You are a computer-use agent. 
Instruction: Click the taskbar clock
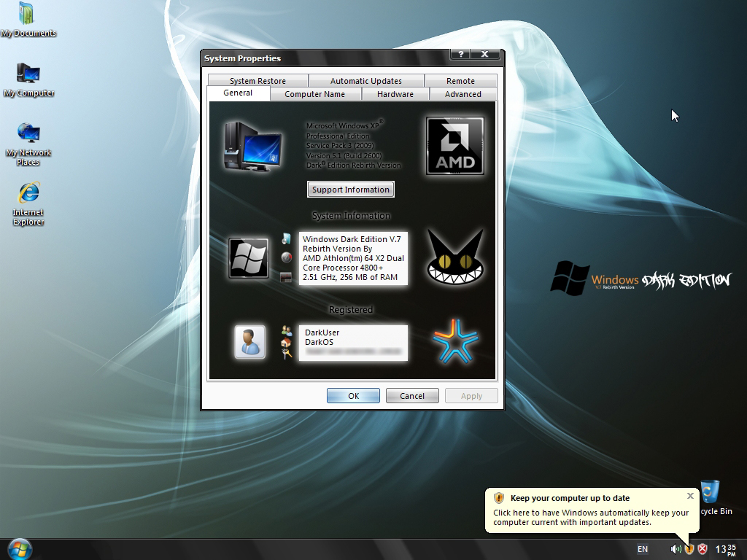[x=726, y=550]
